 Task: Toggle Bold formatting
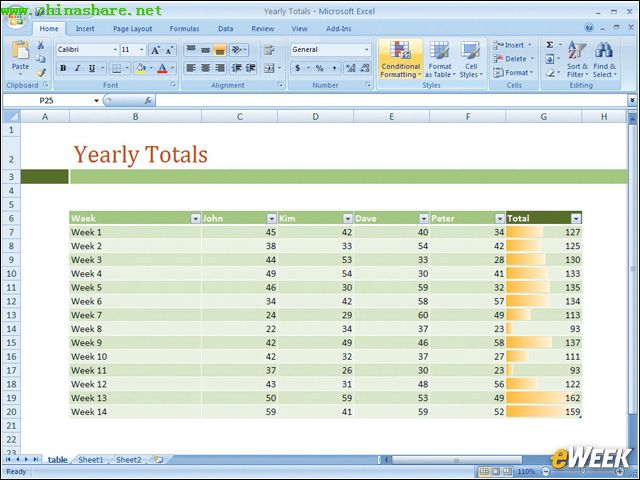(63, 68)
